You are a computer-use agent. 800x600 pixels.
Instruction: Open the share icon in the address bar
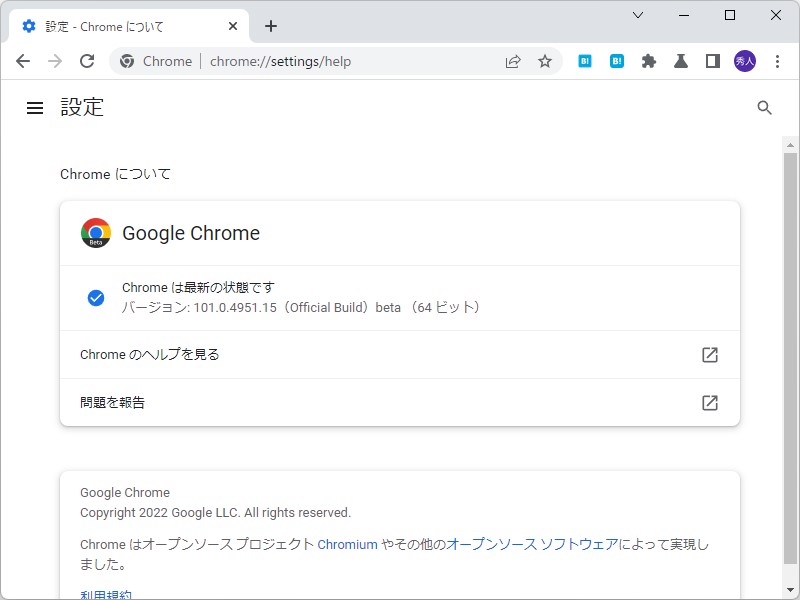point(513,61)
